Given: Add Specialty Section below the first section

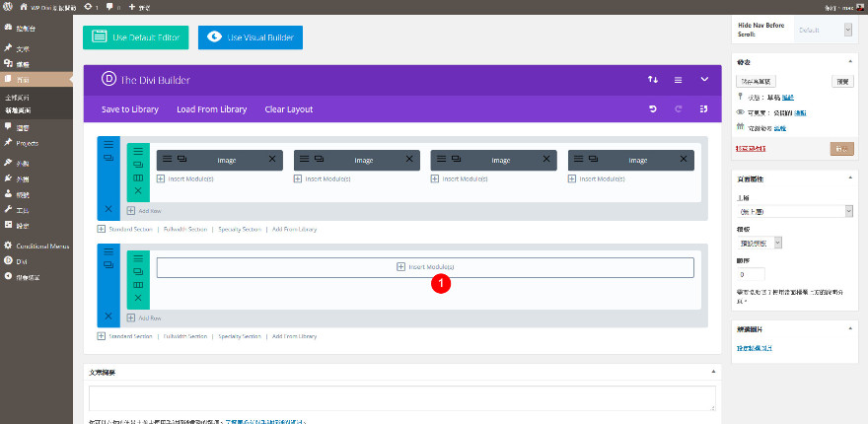Looking at the screenshot, I should point(239,229).
